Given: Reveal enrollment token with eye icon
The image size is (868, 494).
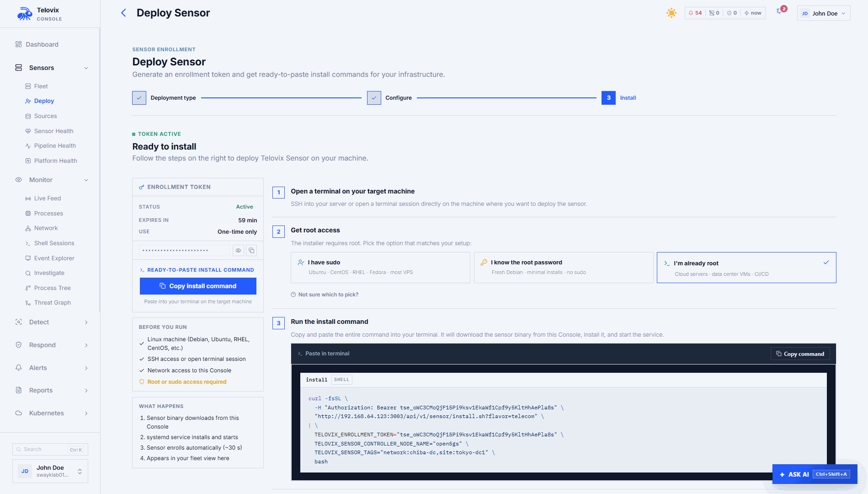Looking at the screenshot, I should coord(238,250).
